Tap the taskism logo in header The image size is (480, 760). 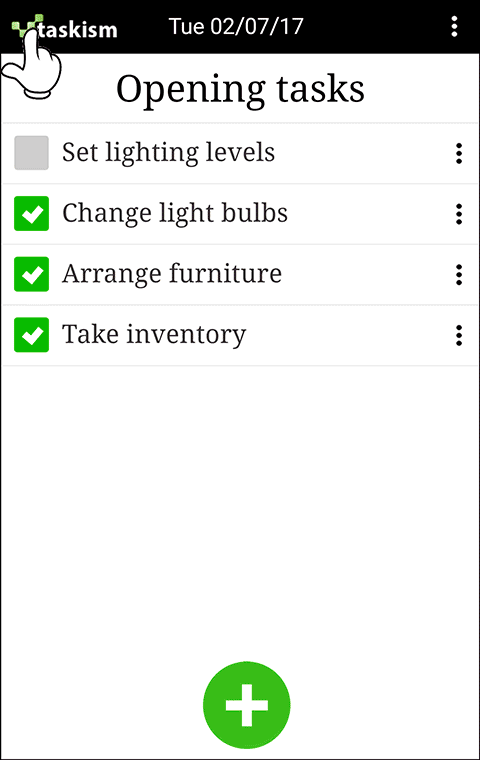(x=64, y=27)
